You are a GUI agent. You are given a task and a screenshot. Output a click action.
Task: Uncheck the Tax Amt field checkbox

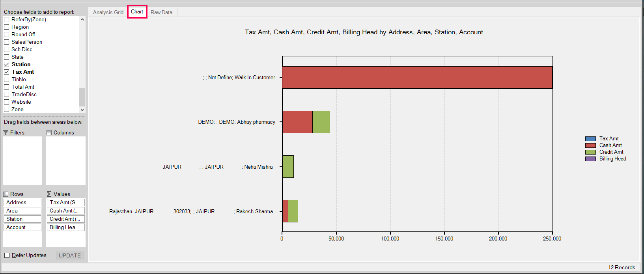(x=7, y=72)
